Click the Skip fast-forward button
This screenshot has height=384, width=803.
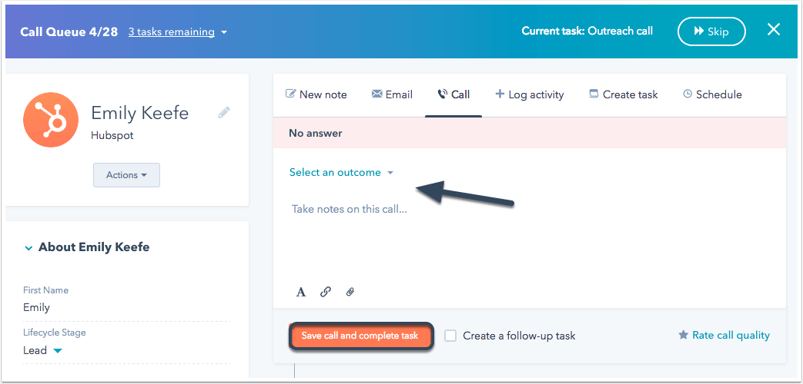click(x=711, y=32)
